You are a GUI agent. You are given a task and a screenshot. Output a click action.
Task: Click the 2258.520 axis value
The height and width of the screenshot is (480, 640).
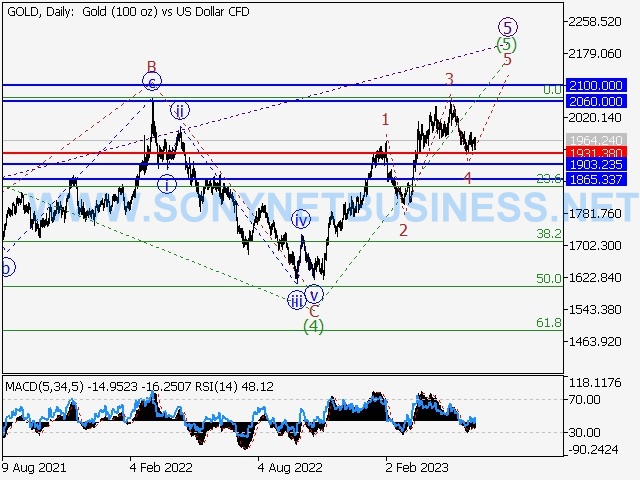[595, 21]
